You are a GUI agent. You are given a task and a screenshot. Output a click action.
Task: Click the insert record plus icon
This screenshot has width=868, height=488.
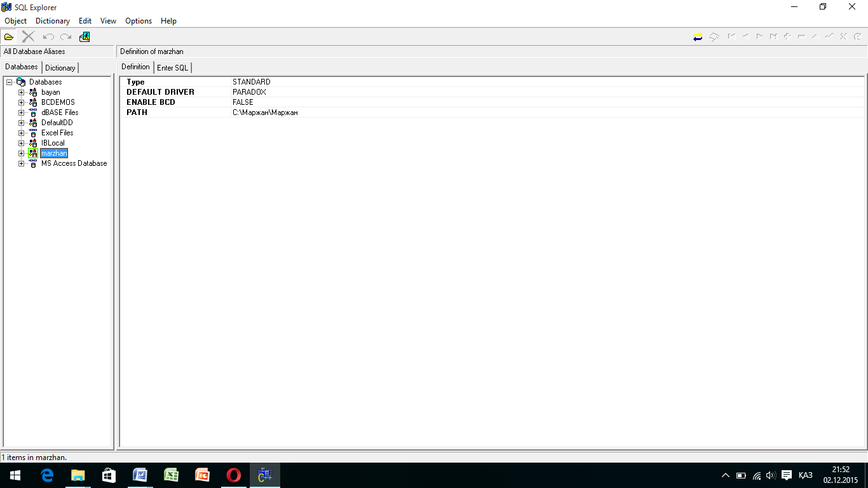click(788, 37)
